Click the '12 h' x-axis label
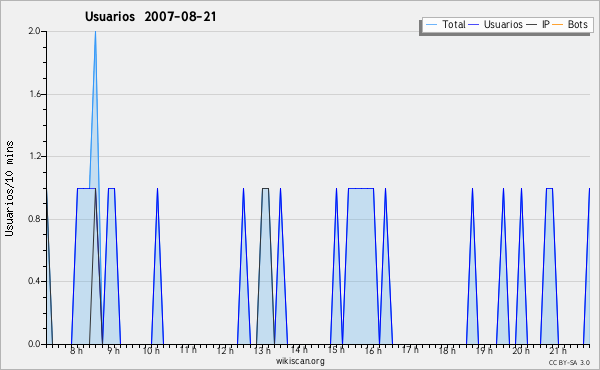This screenshot has width=600, height=370. click(225, 350)
